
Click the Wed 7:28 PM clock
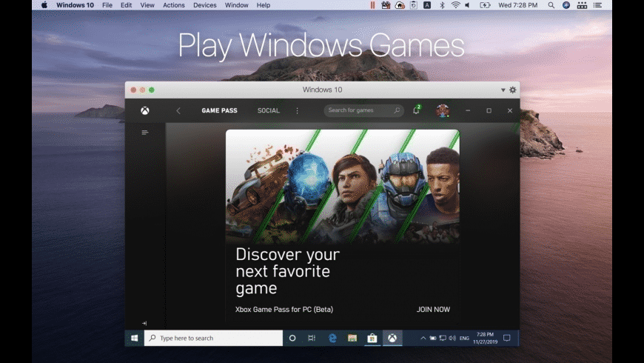pyautogui.click(x=518, y=5)
